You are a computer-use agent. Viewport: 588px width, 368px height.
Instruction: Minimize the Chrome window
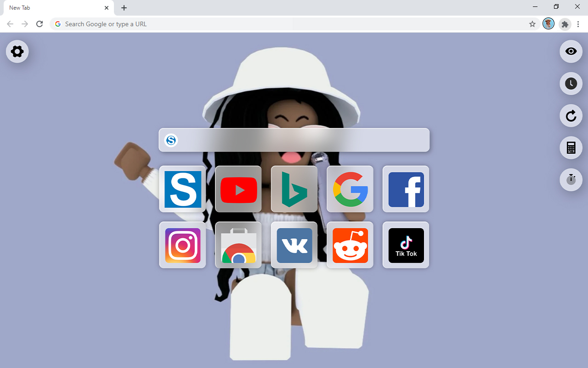pos(535,6)
